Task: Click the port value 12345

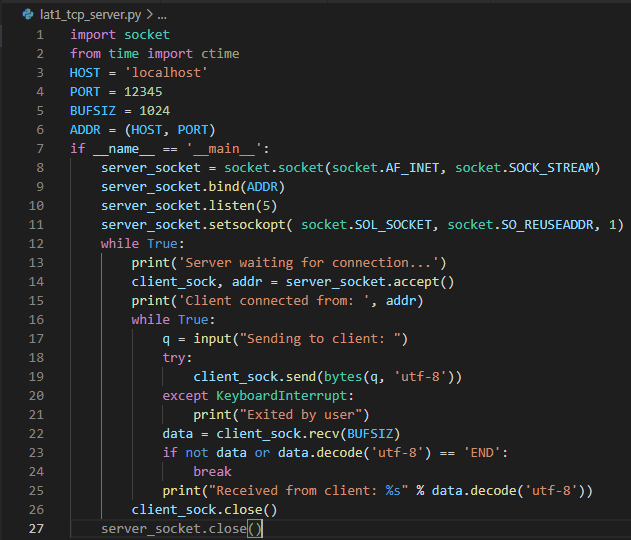Action: [143, 92]
